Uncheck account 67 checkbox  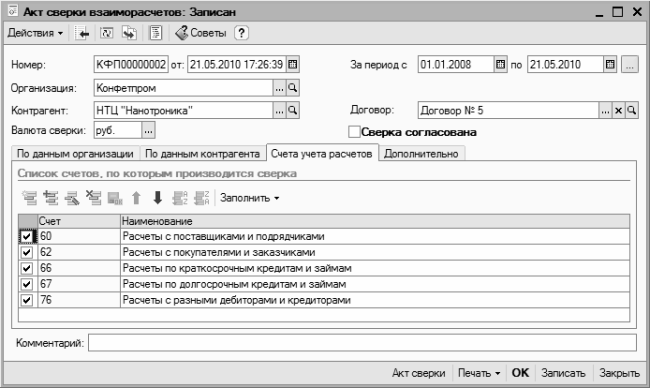(x=27, y=284)
